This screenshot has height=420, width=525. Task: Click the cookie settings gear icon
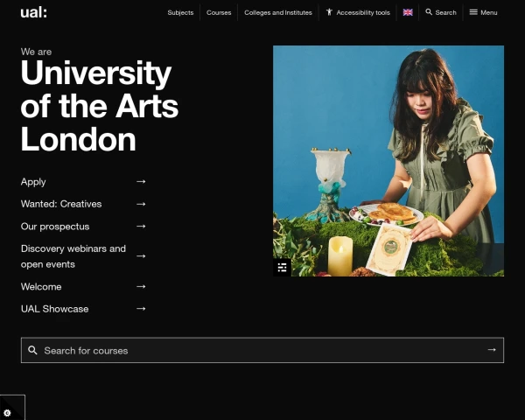[7, 412]
